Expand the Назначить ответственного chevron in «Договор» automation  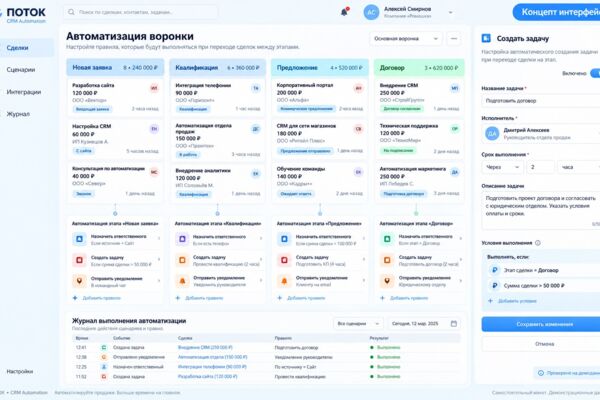point(461,238)
